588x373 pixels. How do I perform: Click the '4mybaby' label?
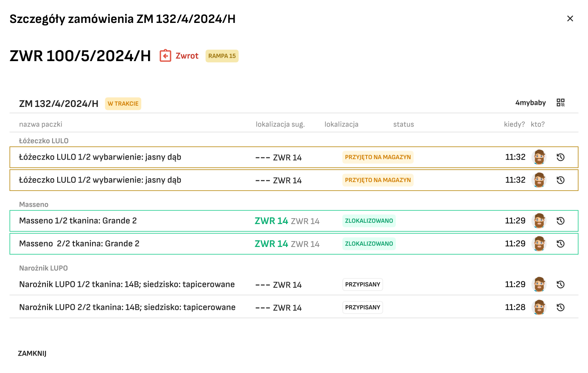[x=530, y=103]
